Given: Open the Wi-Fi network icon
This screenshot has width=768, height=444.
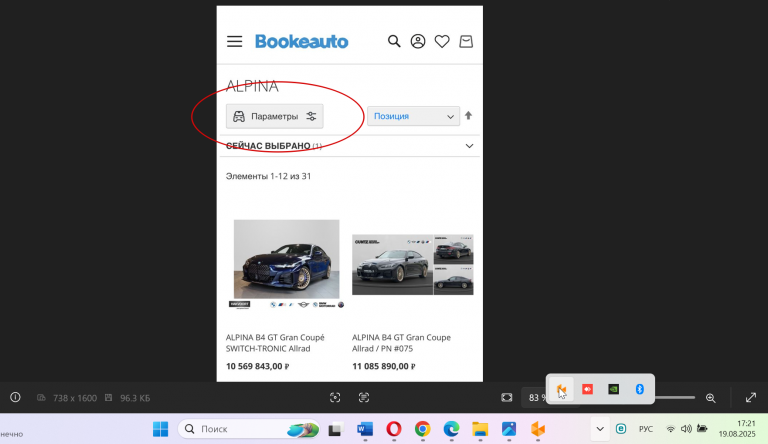Looking at the screenshot, I should click(x=671, y=429).
